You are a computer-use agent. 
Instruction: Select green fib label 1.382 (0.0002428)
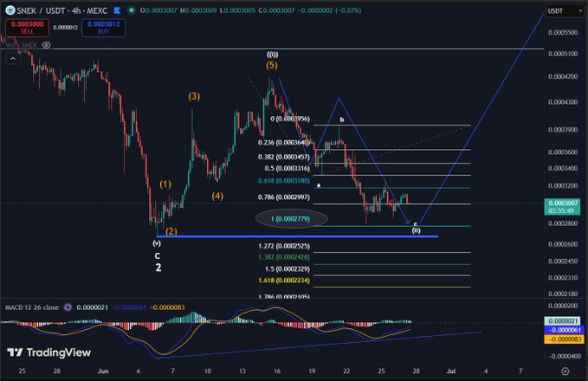coord(284,257)
